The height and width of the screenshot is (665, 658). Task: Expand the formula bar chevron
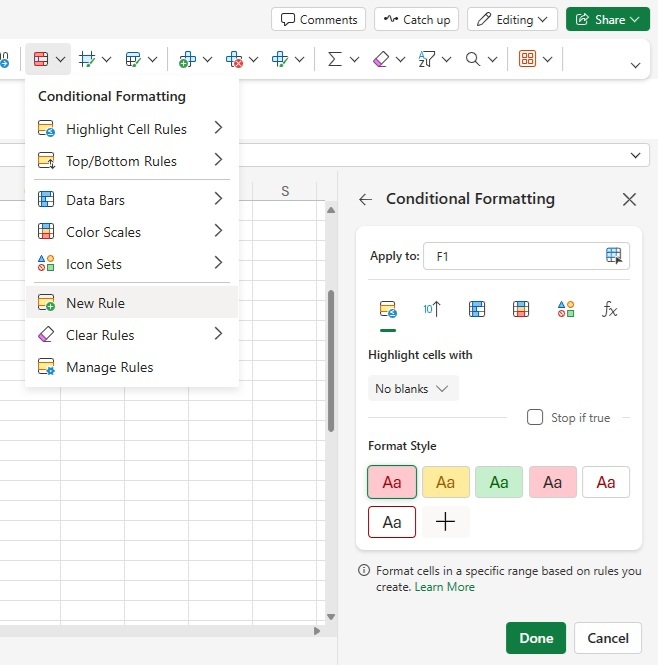635,155
